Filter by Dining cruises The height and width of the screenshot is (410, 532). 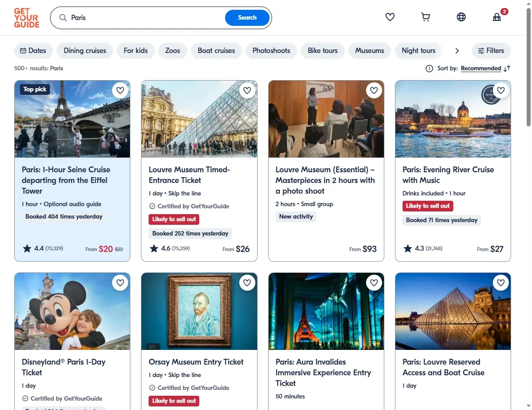tap(85, 51)
